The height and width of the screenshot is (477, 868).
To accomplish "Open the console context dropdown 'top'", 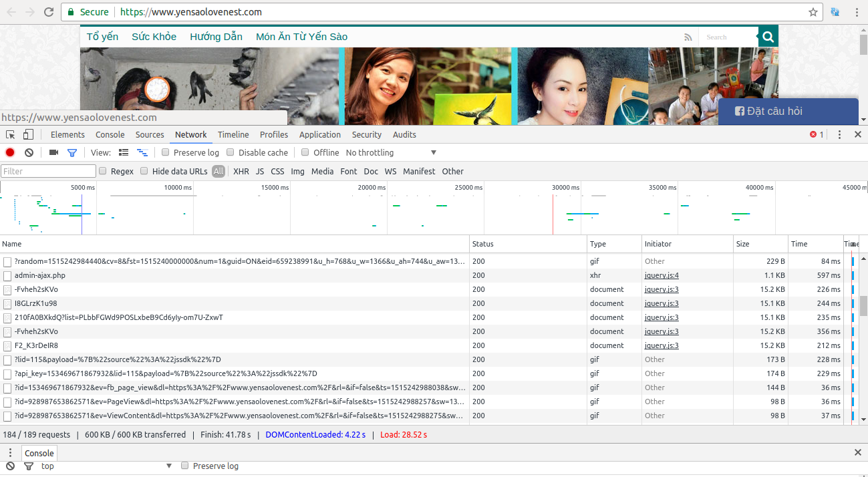I will pyautogui.click(x=107, y=466).
